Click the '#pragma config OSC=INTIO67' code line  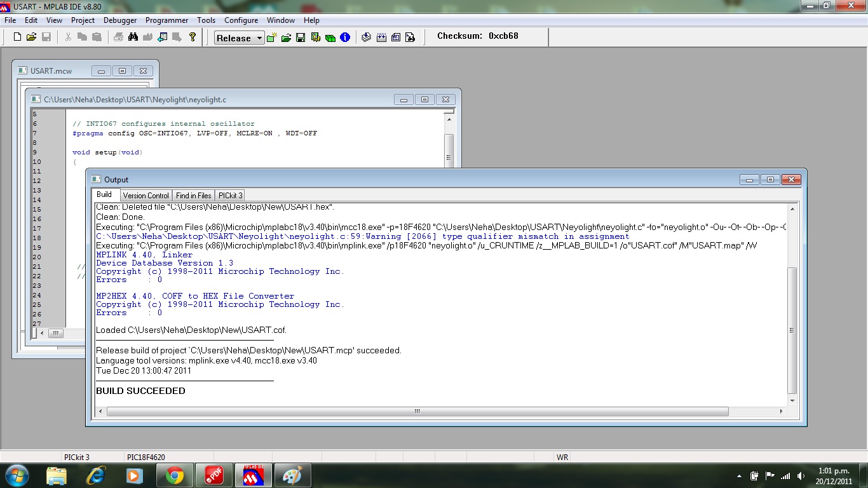coord(194,133)
